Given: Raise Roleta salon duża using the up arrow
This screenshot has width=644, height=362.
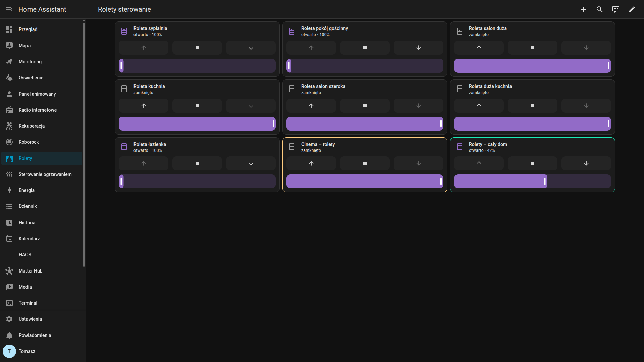Looking at the screenshot, I should (x=479, y=48).
